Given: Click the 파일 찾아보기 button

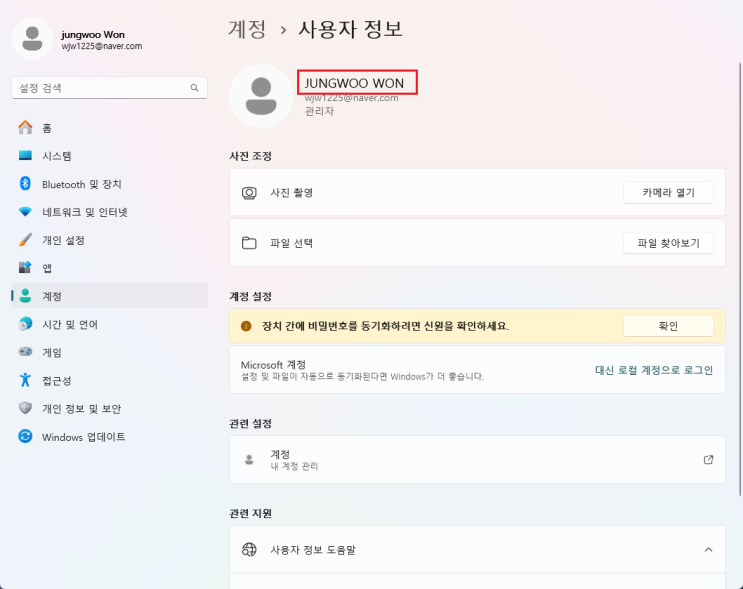Looking at the screenshot, I should click(668, 243).
